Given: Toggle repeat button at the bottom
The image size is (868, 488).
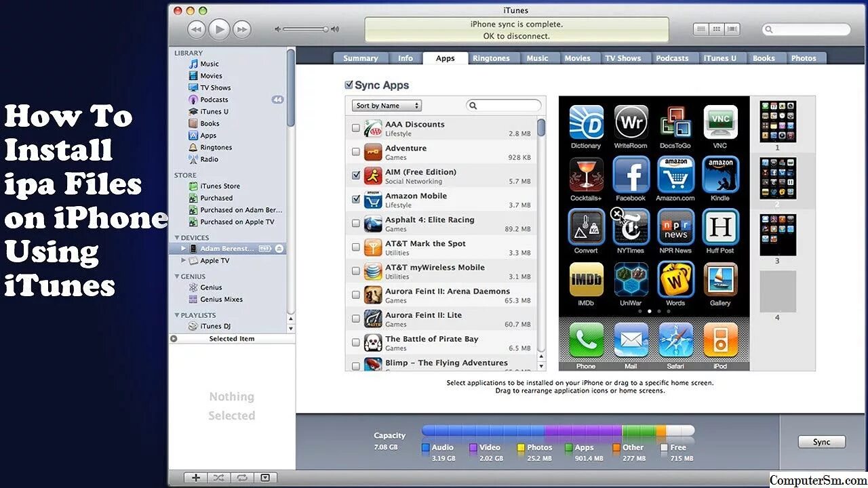Looking at the screenshot, I should coord(241,478).
